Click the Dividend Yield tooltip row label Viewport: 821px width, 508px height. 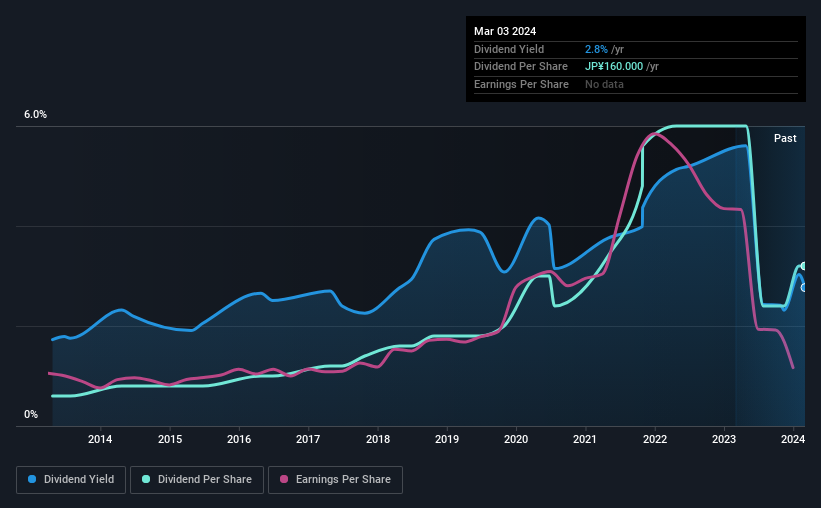pyautogui.click(x=509, y=49)
